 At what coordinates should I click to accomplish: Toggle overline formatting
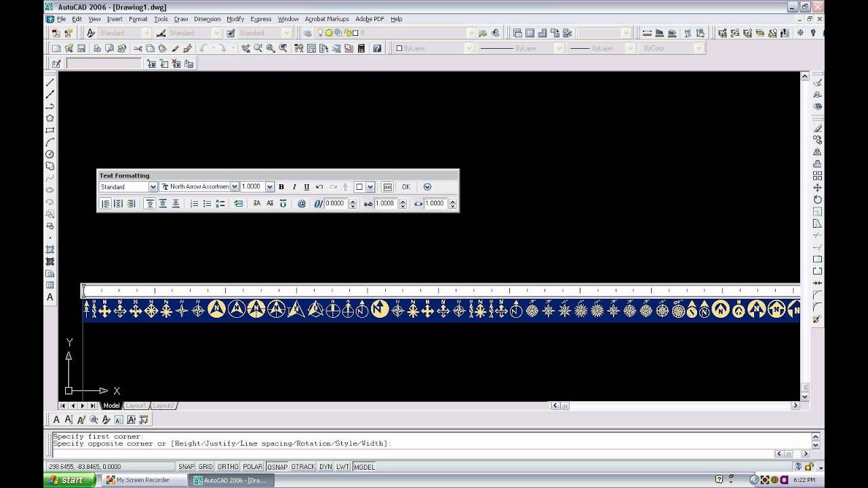[x=283, y=203]
